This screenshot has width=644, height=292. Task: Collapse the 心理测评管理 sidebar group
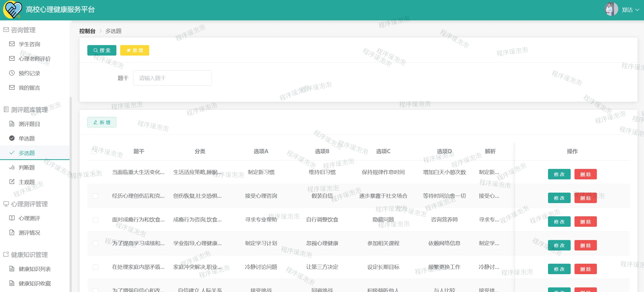(x=29, y=204)
